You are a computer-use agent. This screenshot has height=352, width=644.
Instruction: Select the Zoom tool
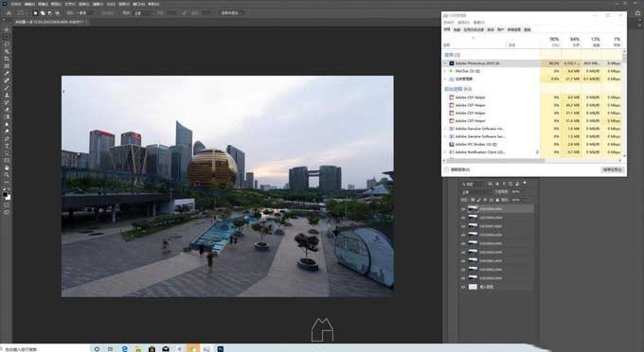[x=7, y=176]
